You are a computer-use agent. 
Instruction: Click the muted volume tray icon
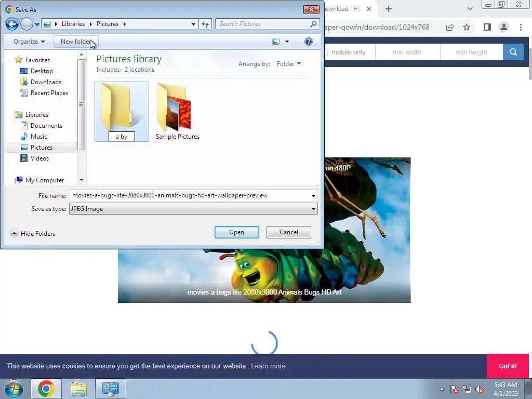tap(480, 389)
